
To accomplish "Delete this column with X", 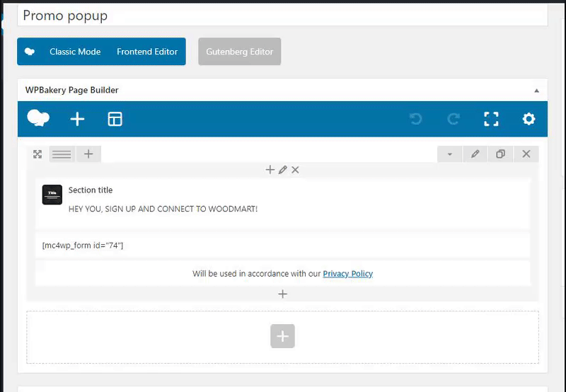I will pyautogui.click(x=295, y=170).
